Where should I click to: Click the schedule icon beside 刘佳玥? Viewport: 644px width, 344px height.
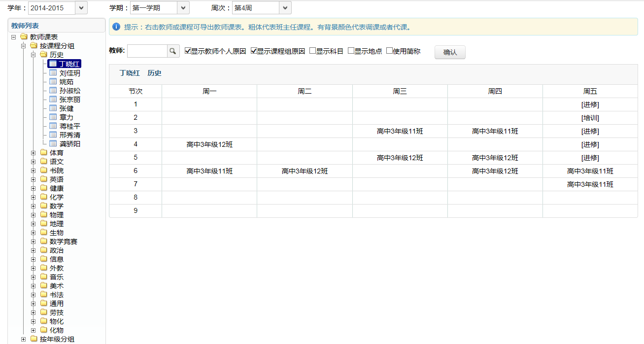53,73
